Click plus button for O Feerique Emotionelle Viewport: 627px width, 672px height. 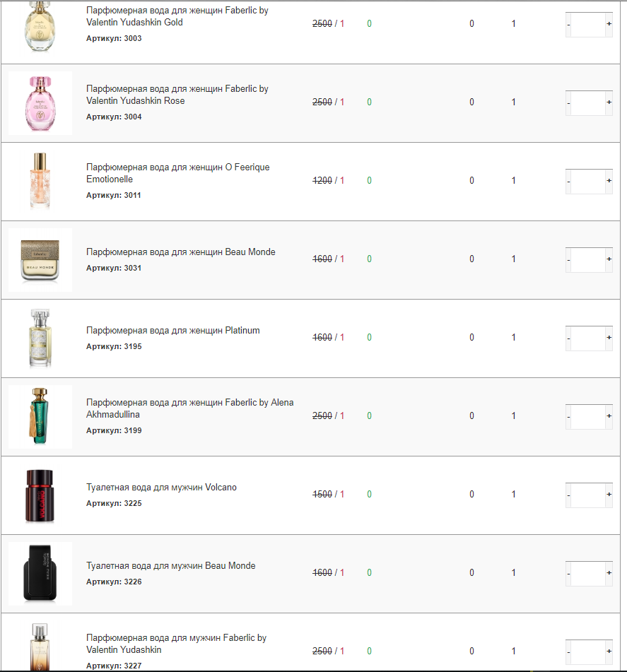609,181
